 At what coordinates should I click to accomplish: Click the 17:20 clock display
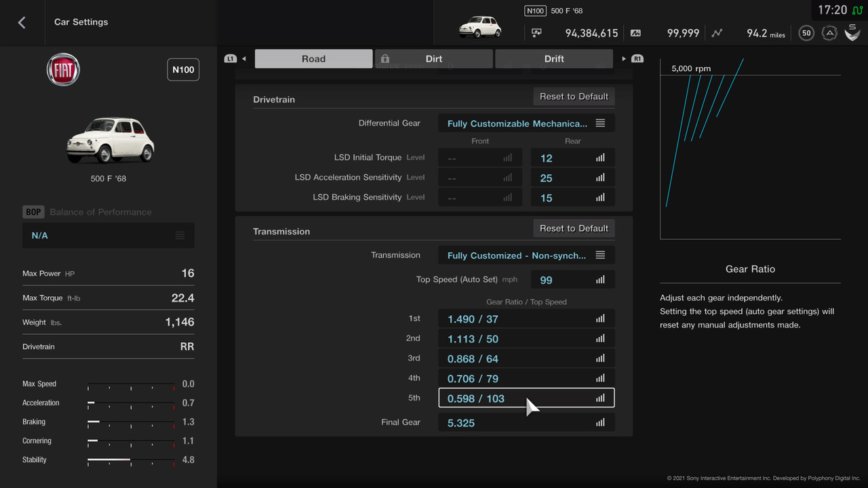(x=832, y=10)
